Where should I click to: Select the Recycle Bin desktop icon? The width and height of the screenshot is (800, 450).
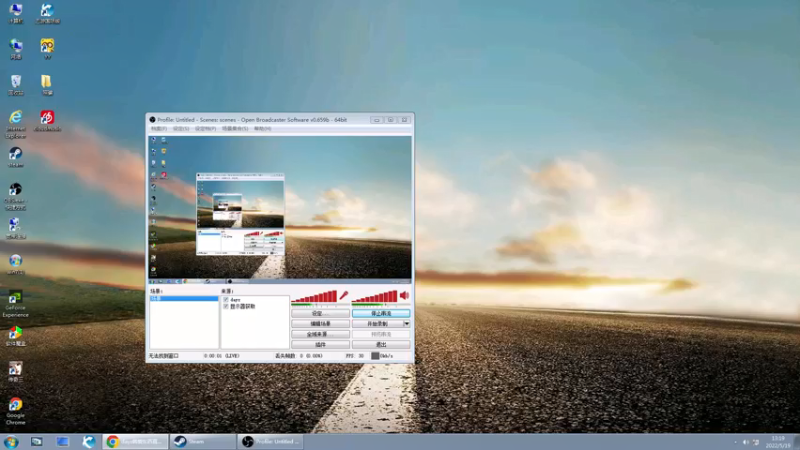(16, 85)
